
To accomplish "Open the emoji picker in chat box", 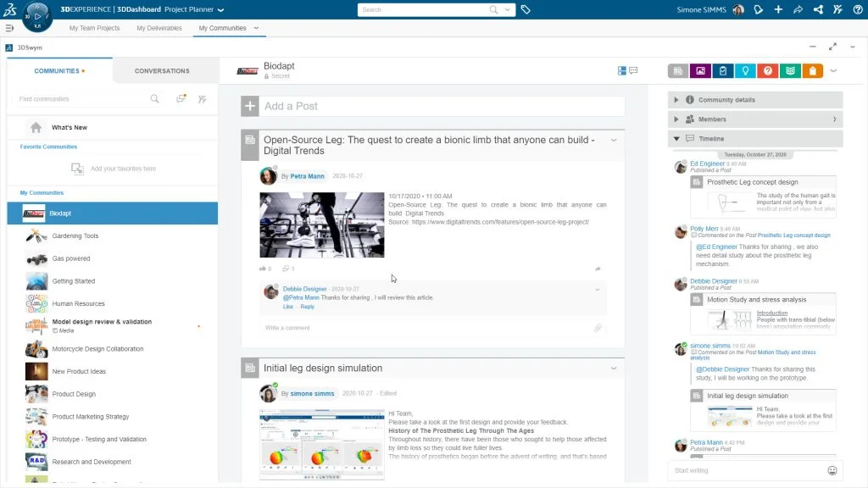I will click(832, 470).
